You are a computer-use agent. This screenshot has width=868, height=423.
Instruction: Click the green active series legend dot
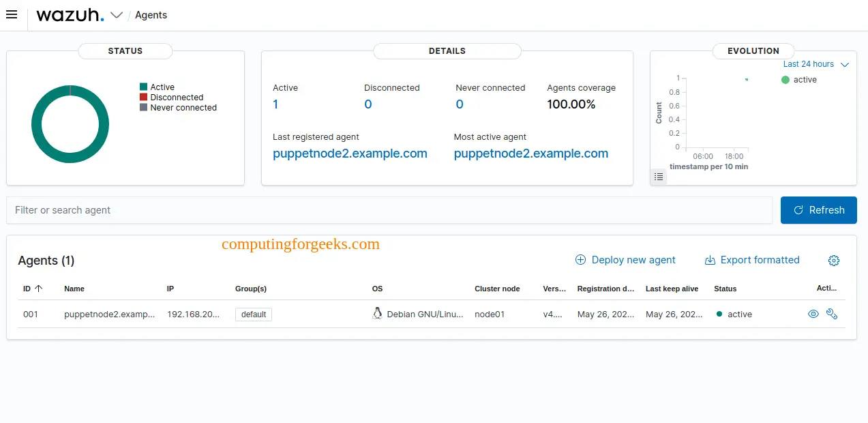coord(785,80)
